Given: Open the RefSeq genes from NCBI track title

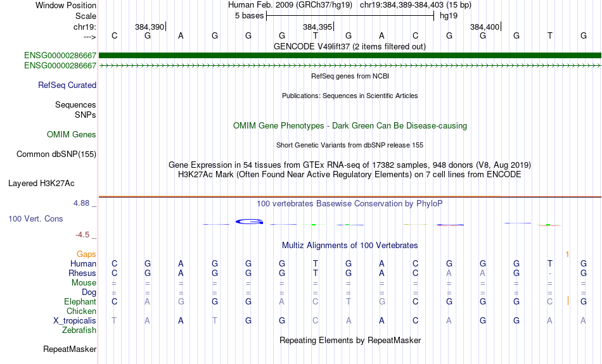Looking at the screenshot, I should click(350, 76).
